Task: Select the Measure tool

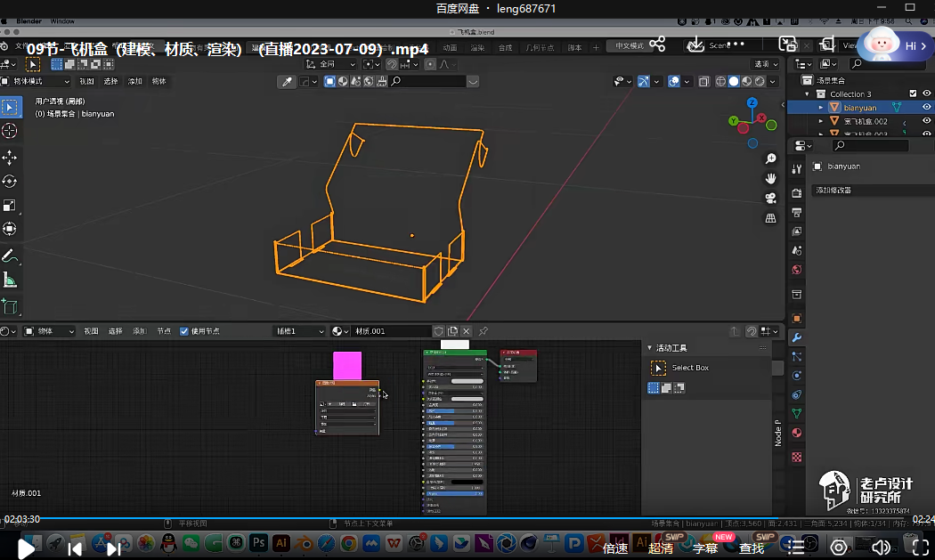Action: 10,280
